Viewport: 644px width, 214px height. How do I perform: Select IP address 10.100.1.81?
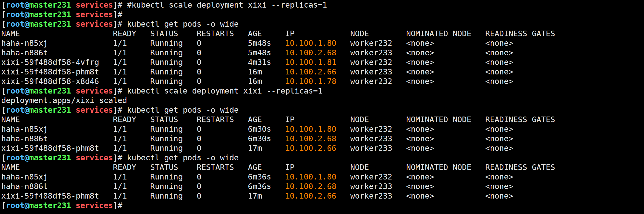pos(311,62)
